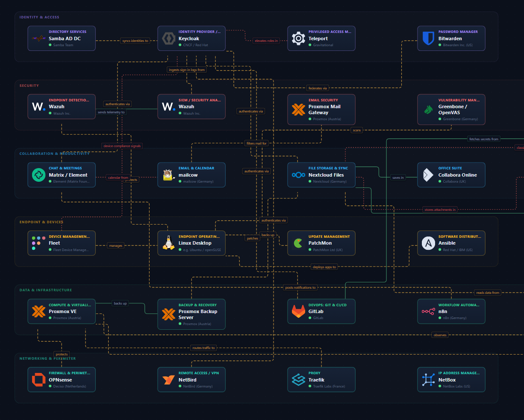Click the PatchMon green icon
The width and height of the screenshot is (524, 420).
click(x=298, y=243)
